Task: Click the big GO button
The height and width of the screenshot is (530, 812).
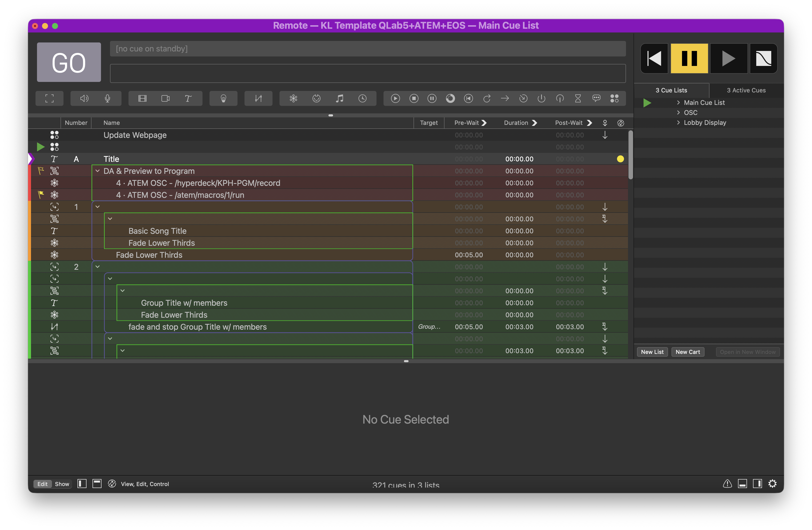Action: click(x=68, y=62)
